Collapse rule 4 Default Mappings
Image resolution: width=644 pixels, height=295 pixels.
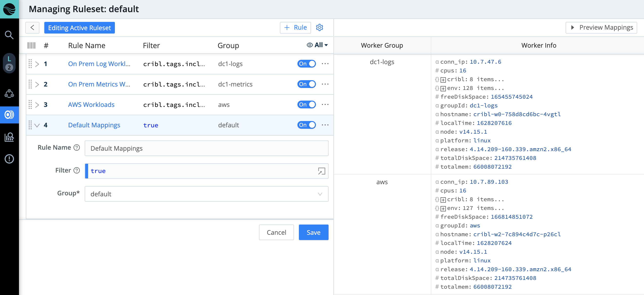pyautogui.click(x=37, y=125)
